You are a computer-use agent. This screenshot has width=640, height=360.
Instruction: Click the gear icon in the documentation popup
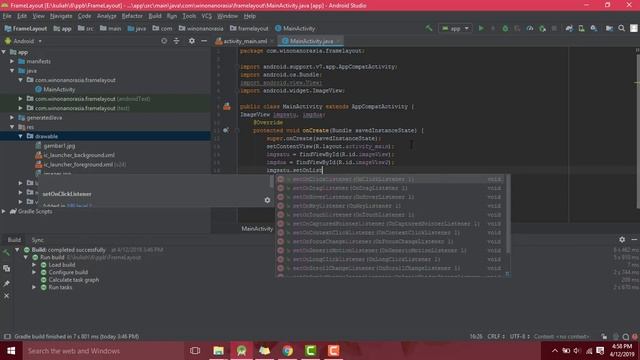point(267,200)
